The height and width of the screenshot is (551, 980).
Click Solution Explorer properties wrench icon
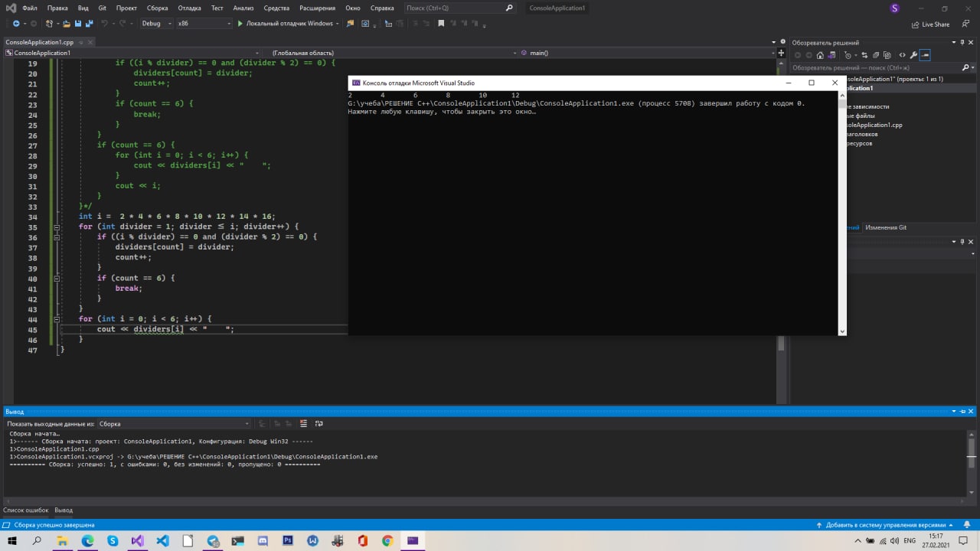tap(913, 55)
